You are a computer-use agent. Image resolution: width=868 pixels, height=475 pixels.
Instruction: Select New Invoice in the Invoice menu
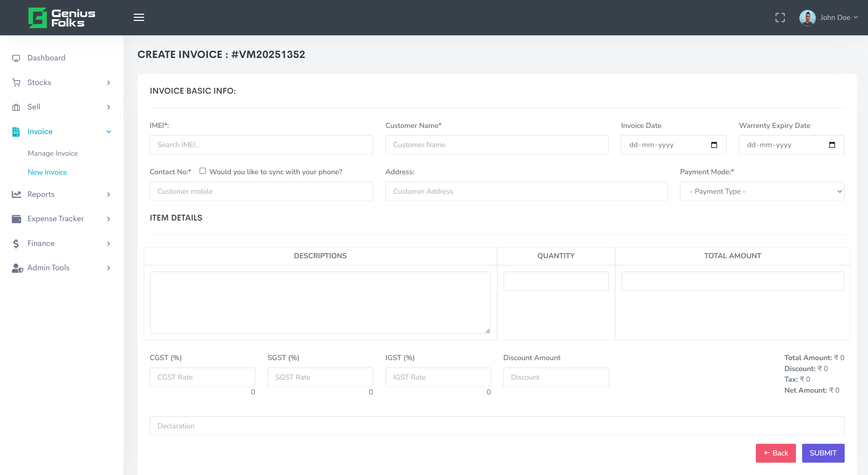tap(47, 172)
